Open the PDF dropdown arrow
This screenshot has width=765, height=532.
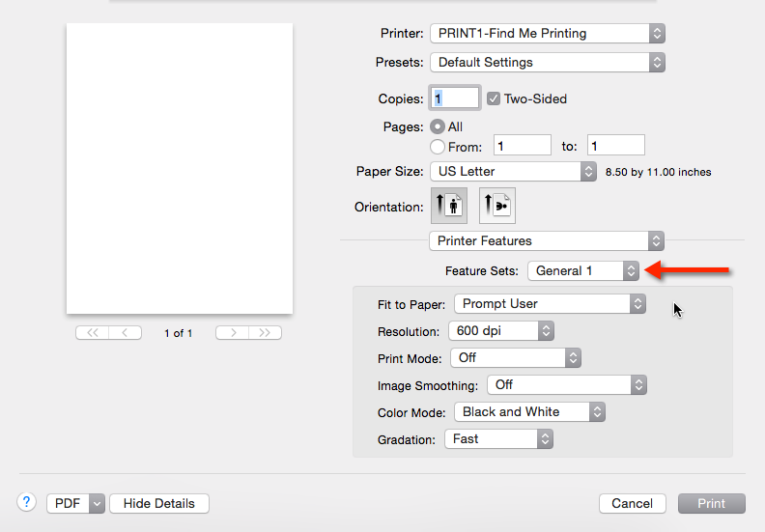(x=97, y=503)
